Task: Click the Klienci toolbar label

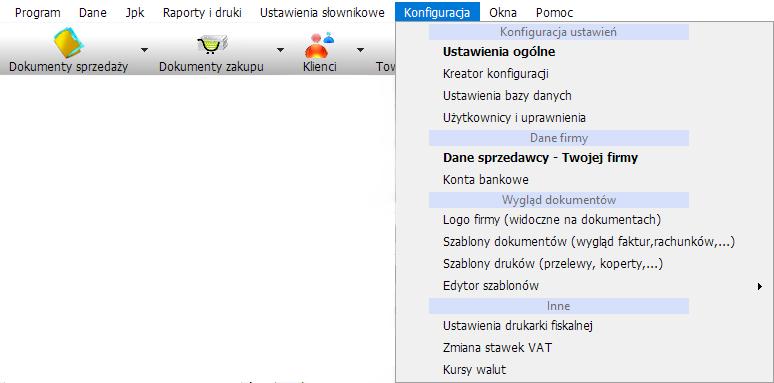Action: click(x=320, y=67)
